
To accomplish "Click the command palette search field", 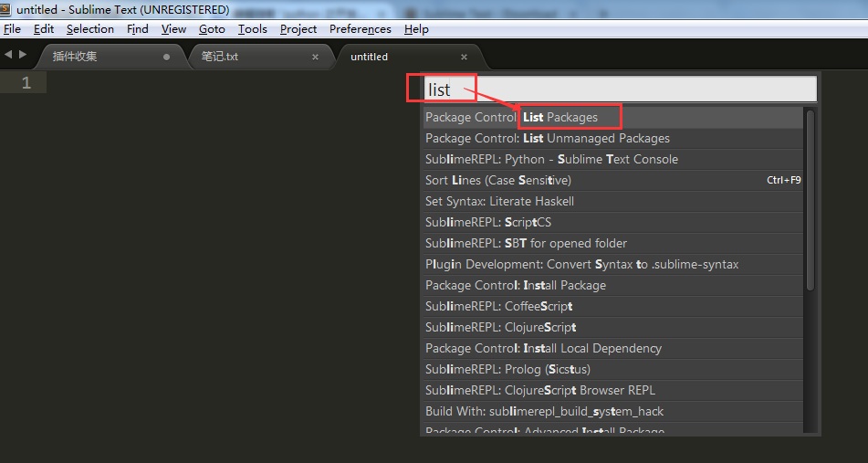I will click(620, 89).
